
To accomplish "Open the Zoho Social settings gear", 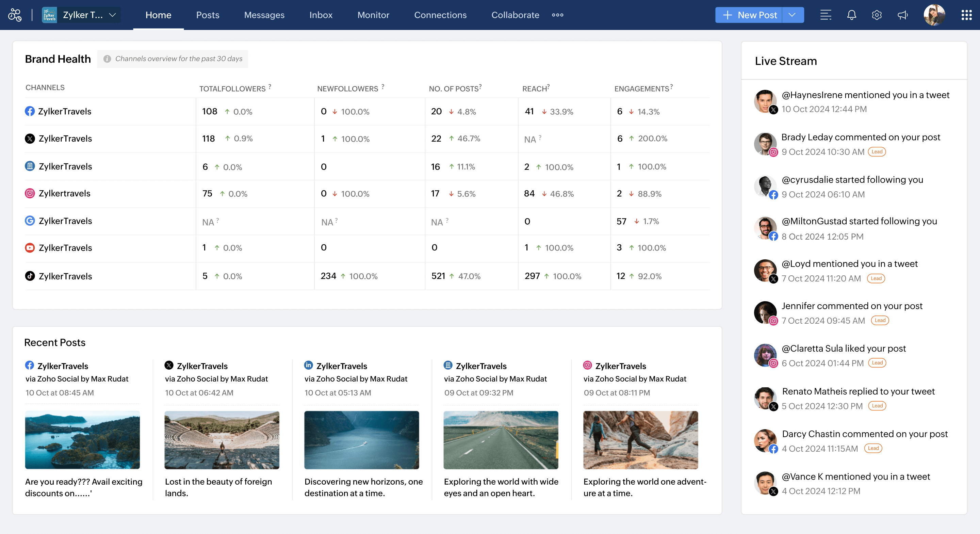I will [877, 15].
